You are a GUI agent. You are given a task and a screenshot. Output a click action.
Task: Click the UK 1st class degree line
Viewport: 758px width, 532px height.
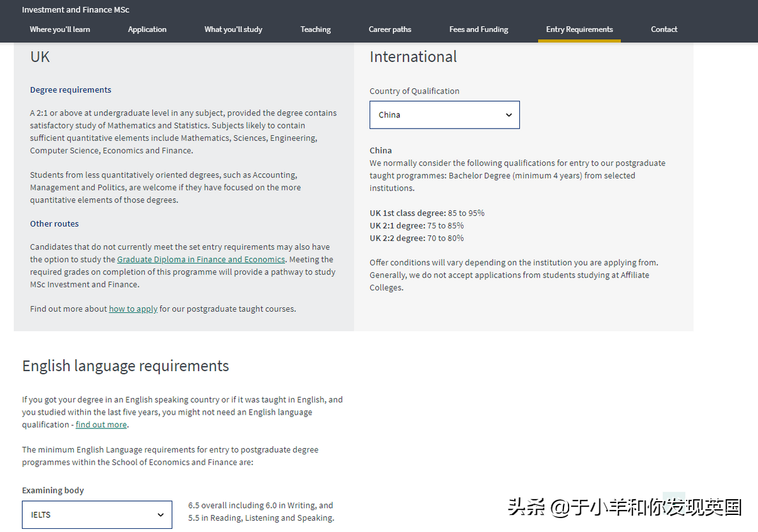(427, 213)
